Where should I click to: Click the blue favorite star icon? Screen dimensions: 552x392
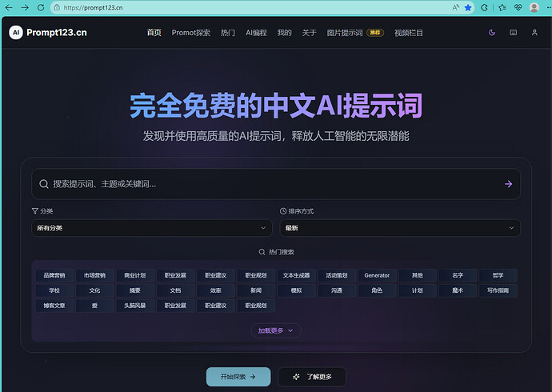click(468, 7)
